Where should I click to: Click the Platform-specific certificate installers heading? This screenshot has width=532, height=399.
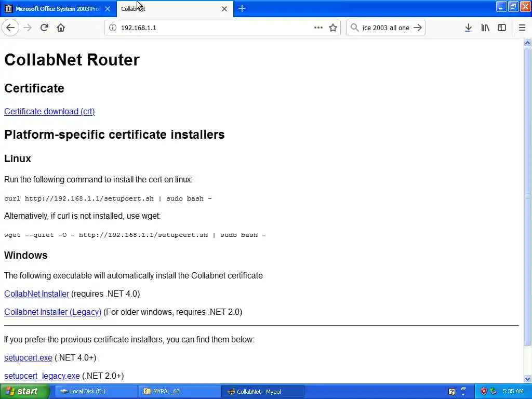114,135
